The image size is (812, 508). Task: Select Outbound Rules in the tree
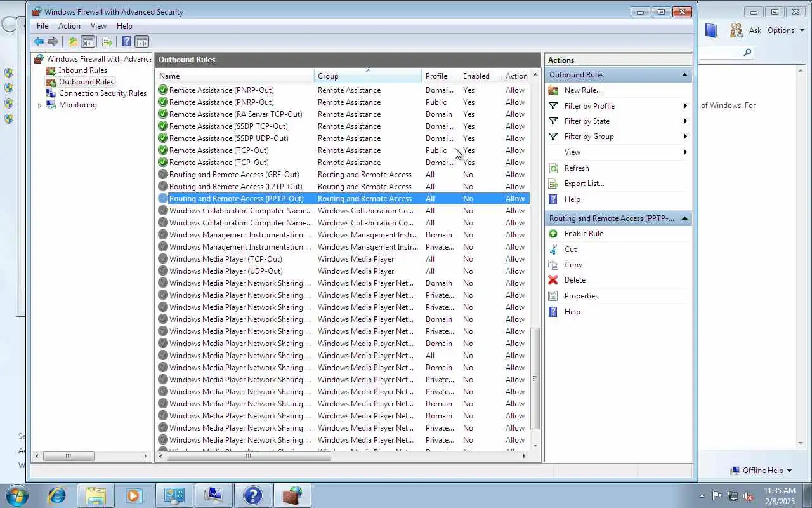click(x=86, y=82)
